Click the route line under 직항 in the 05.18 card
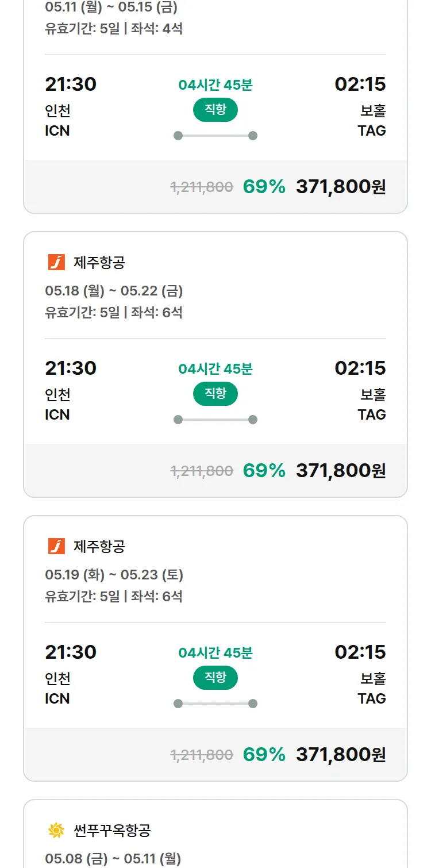Image resolution: width=431 pixels, height=868 pixels. [x=215, y=420]
